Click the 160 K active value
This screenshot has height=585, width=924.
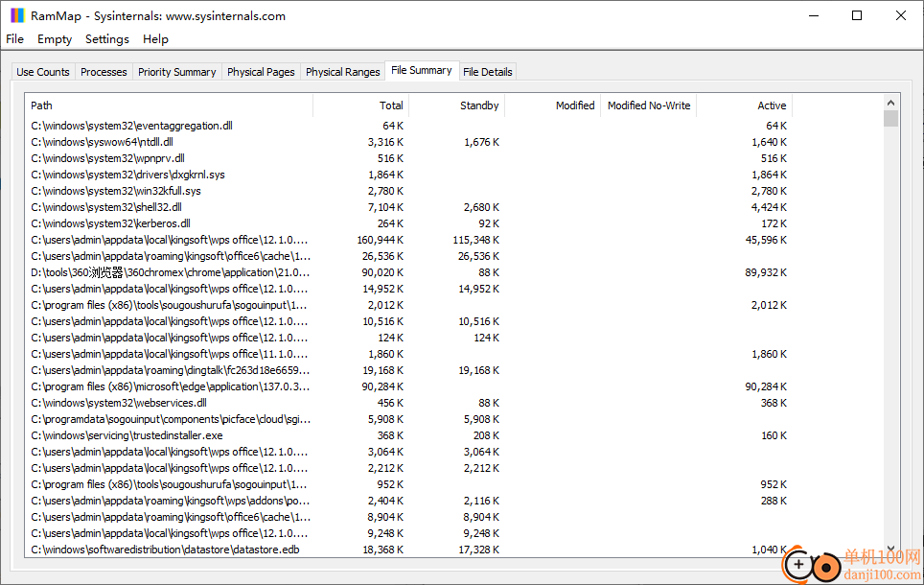click(774, 435)
